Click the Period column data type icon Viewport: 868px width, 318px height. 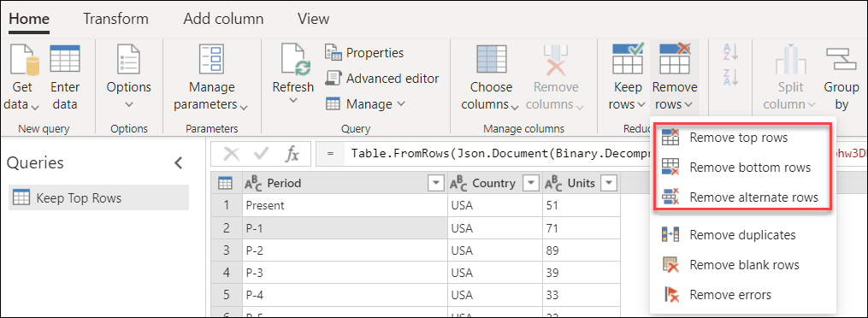click(x=252, y=183)
